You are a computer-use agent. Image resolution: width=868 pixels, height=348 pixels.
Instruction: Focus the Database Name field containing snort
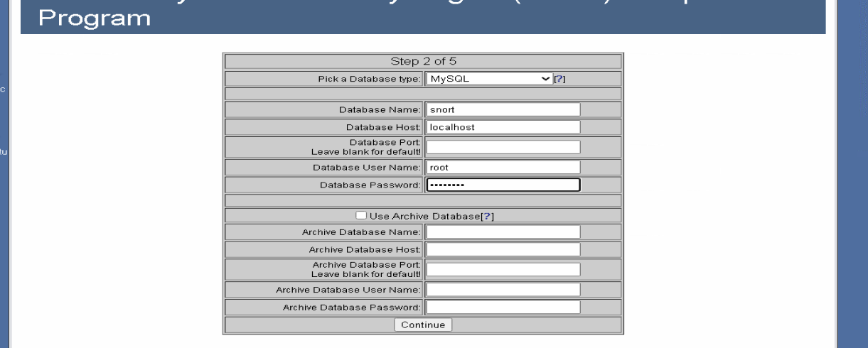tap(503, 110)
